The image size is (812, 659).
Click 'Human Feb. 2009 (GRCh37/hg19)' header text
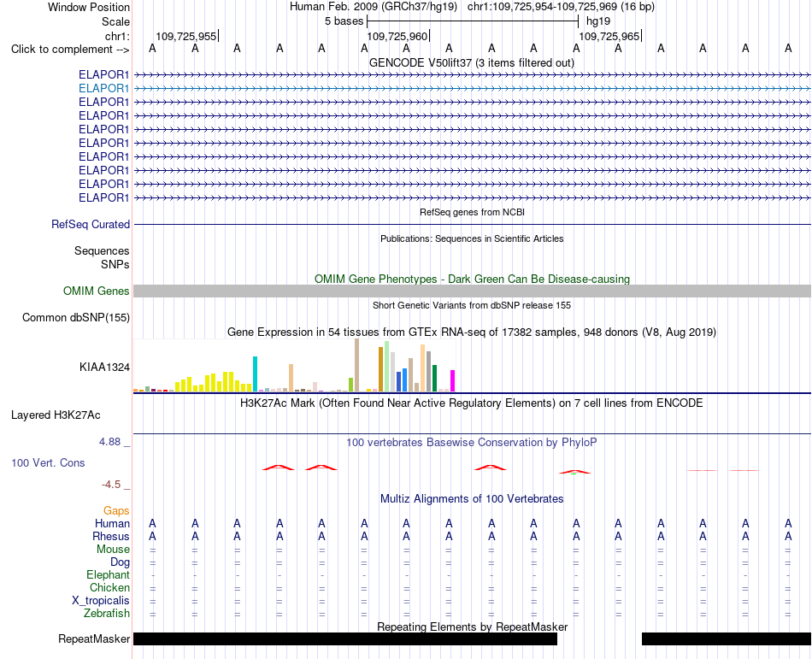pyautogui.click(x=374, y=7)
